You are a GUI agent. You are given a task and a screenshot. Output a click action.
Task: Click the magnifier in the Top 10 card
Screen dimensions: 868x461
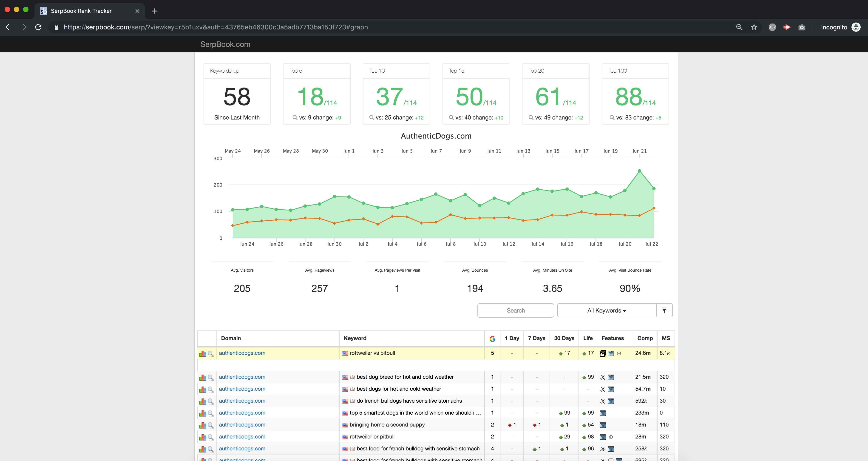(372, 117)
